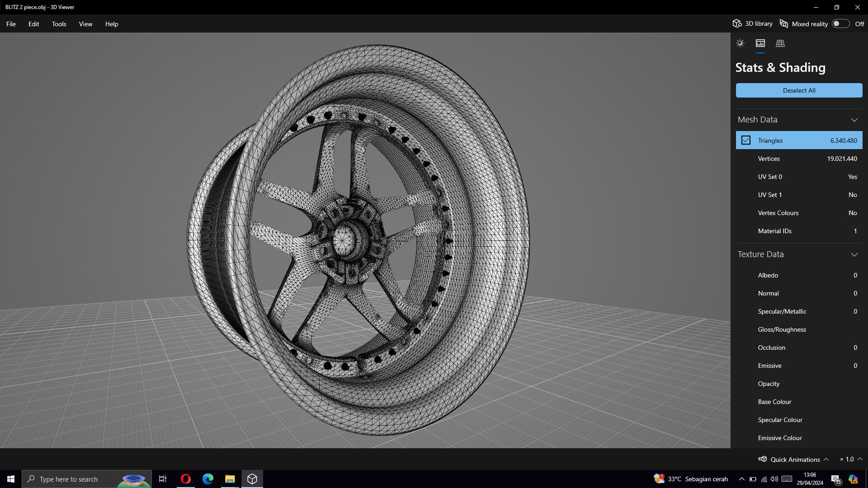This screenshot has height=488, width=868.
Task: Collapse the Texture Data section
Action: (854, 254)
